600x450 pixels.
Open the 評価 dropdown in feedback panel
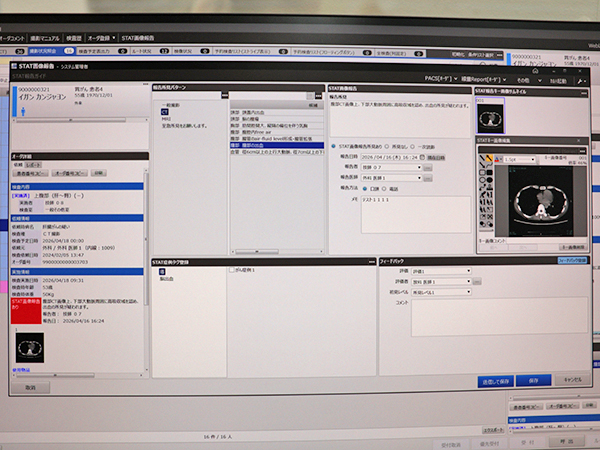coord(440,270)
